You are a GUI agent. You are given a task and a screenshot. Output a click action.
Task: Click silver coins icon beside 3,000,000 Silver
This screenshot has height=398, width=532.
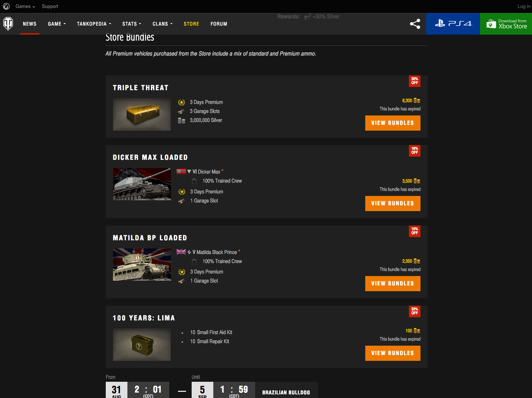pos(182,121)
